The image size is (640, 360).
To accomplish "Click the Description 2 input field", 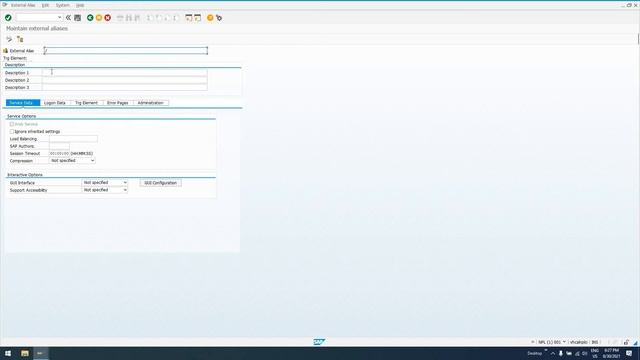I will 124,80.
